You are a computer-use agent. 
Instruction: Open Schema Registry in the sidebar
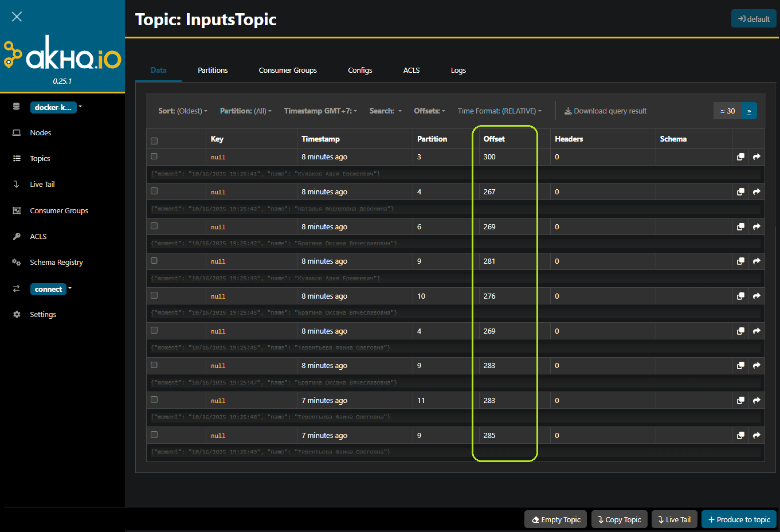coord(56,262)
